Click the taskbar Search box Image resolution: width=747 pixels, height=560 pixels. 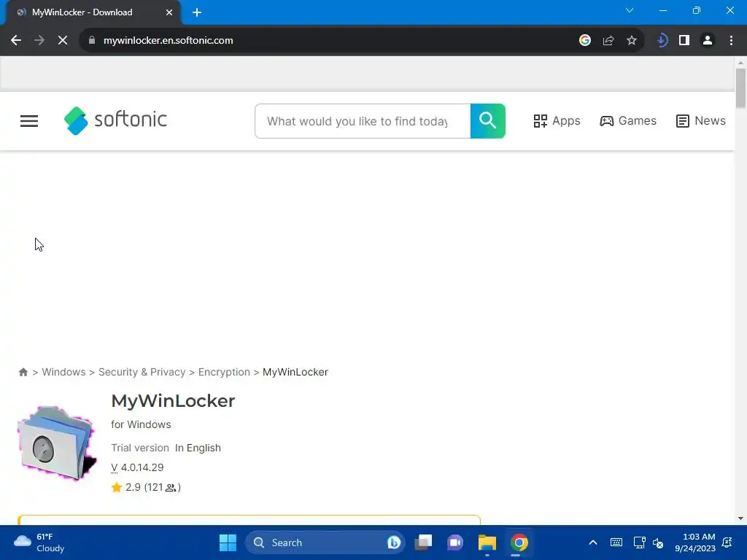pos(325,542)
